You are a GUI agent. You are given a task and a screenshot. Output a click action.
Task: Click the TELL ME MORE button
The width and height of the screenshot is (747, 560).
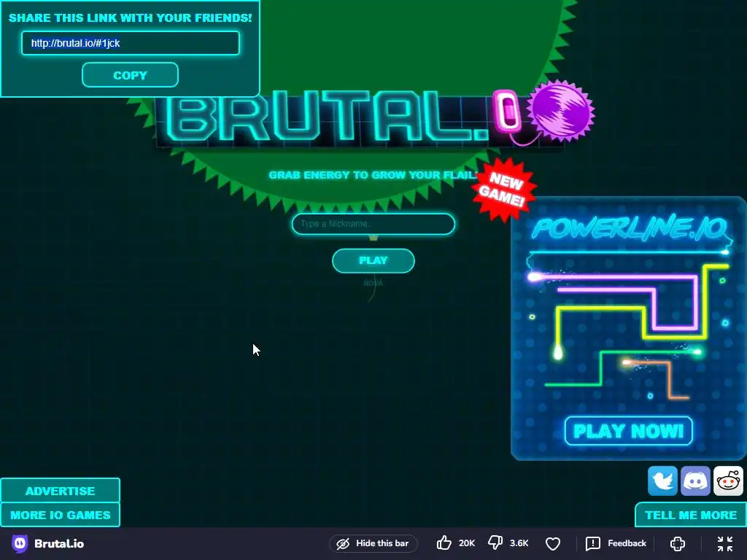[691, 515]
